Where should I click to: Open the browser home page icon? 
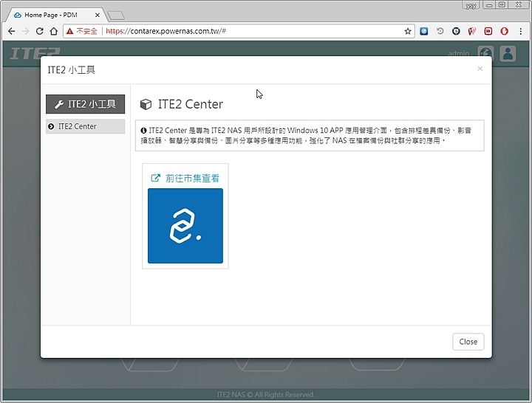click(54, 31)
